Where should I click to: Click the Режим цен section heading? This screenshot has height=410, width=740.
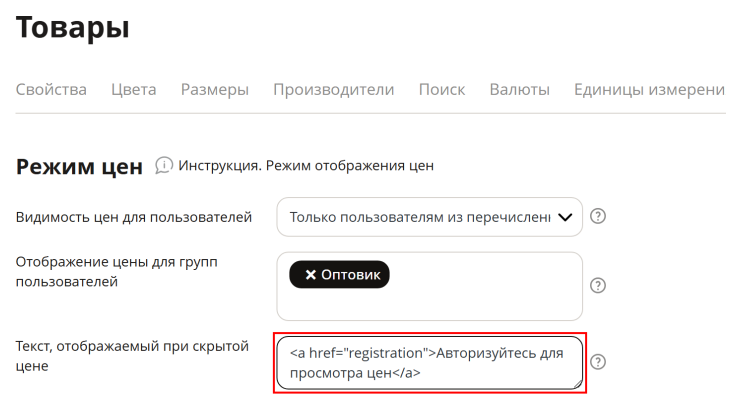79,167
